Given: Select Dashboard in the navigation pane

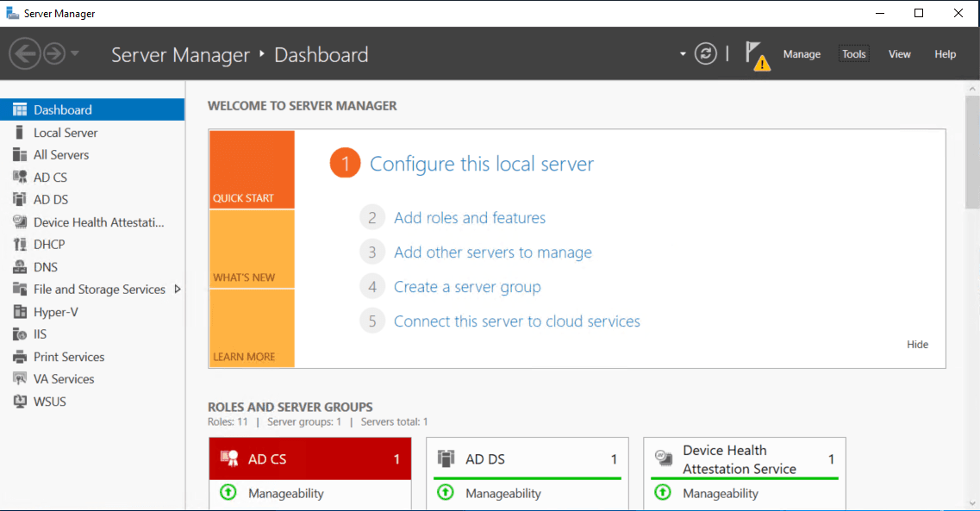Looking at the screenshot, I should coord(92,110).
